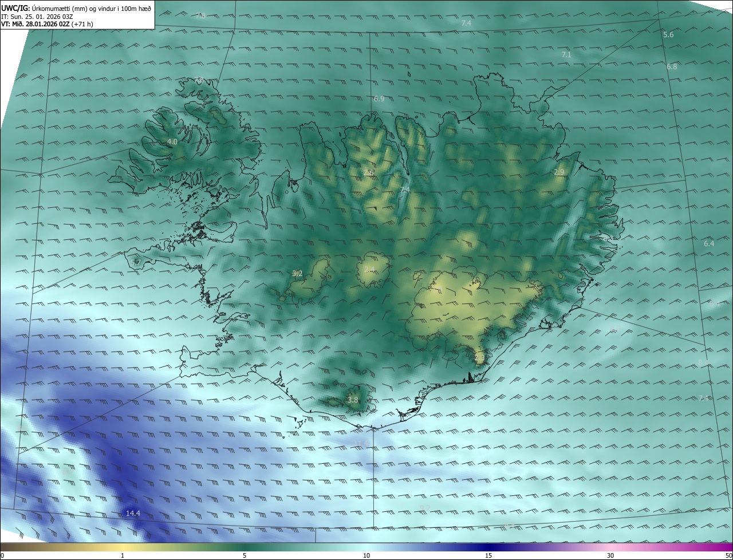Click the 6.9 value label off the north coast
This screenshot has width=733, height=560.
tap(379, 98)
